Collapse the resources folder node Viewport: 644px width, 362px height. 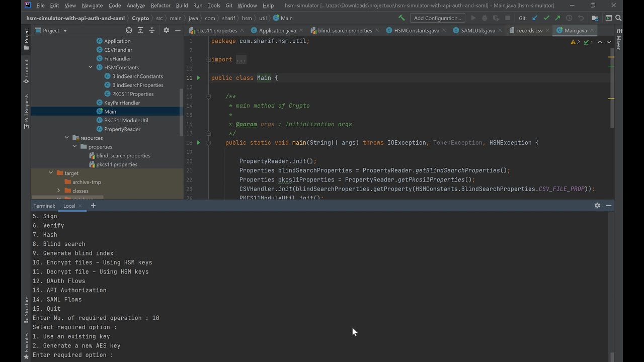click(x=66, y=138)
